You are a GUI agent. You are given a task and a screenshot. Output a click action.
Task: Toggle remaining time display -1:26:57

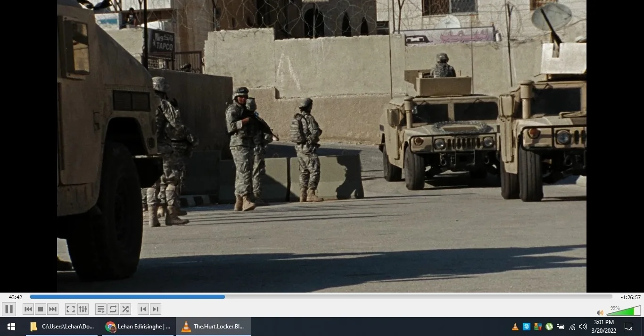pyautogui.click(x=630, y=297)
